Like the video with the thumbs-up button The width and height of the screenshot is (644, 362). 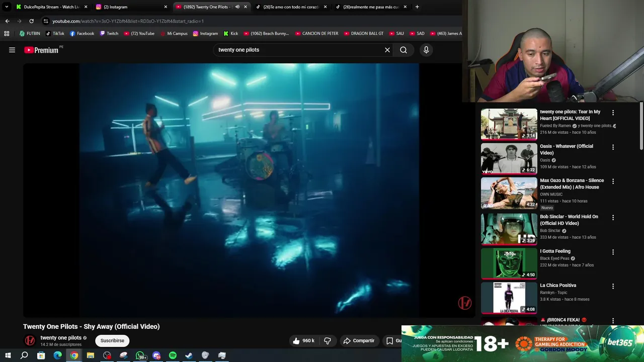coord(304,340)
